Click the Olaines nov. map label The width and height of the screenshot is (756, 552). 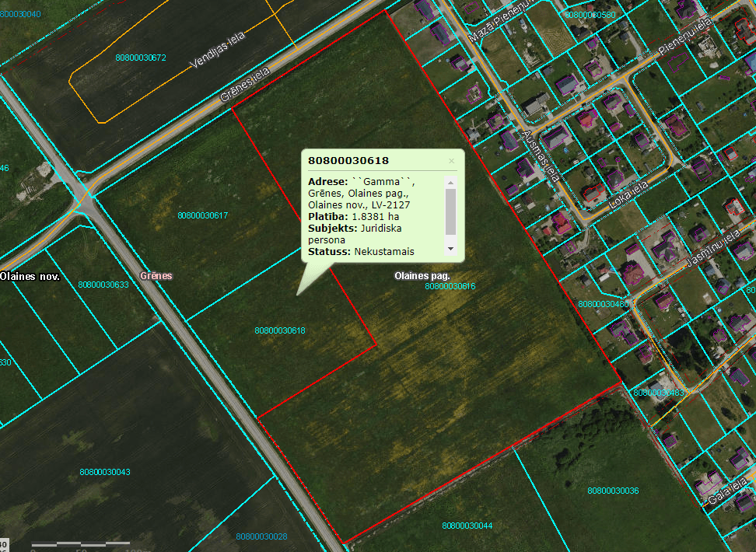point(30,276)
